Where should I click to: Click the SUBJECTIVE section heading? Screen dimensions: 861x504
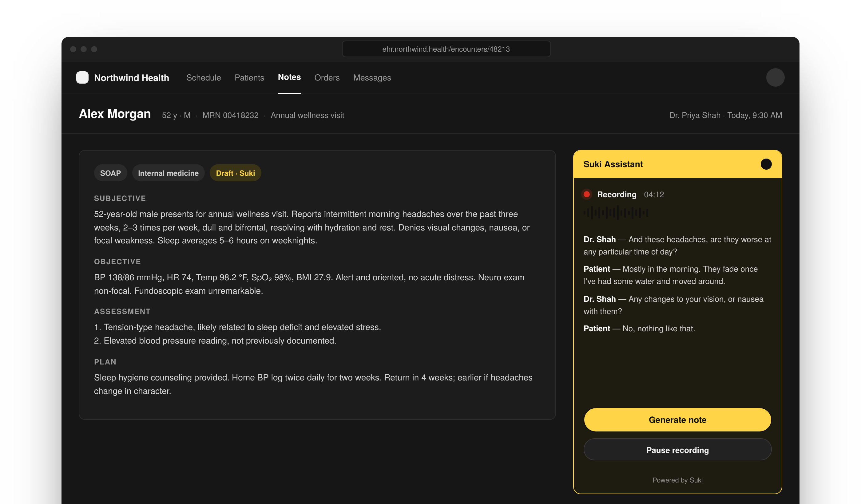click(120, 199)
